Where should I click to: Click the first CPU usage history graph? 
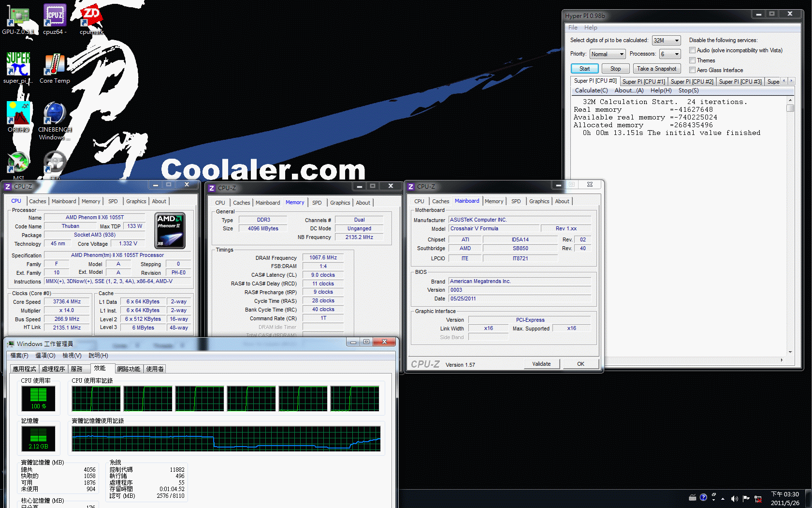pyautogui.click(x=96, y=399)
